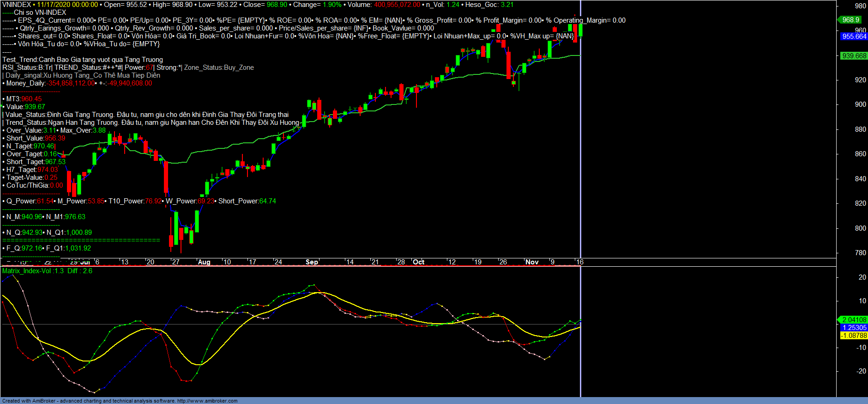Click the Test_Trend status text line
The height and width of the screenshot is (404, 868).
point(83,60)
